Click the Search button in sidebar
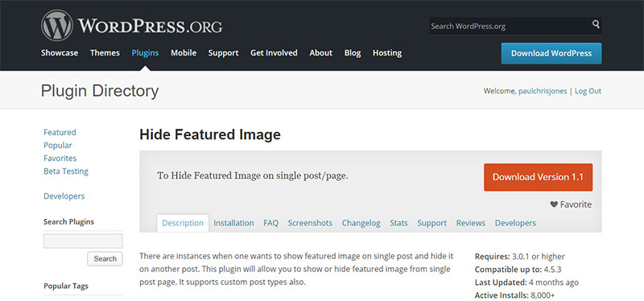Screen dimensions: 644x301 [x=105, y=258]
